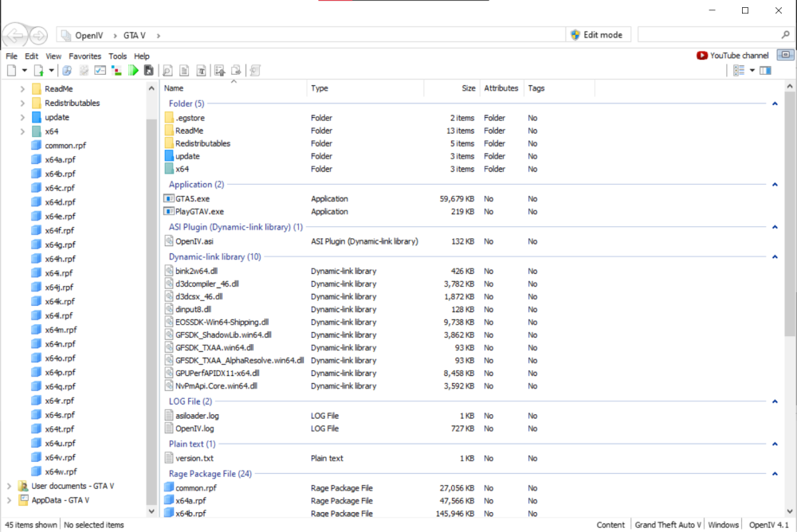Collapse the Rage Package File (24) group
The height and width of the screenshot is (532, 797).
(x=775, y=474)
